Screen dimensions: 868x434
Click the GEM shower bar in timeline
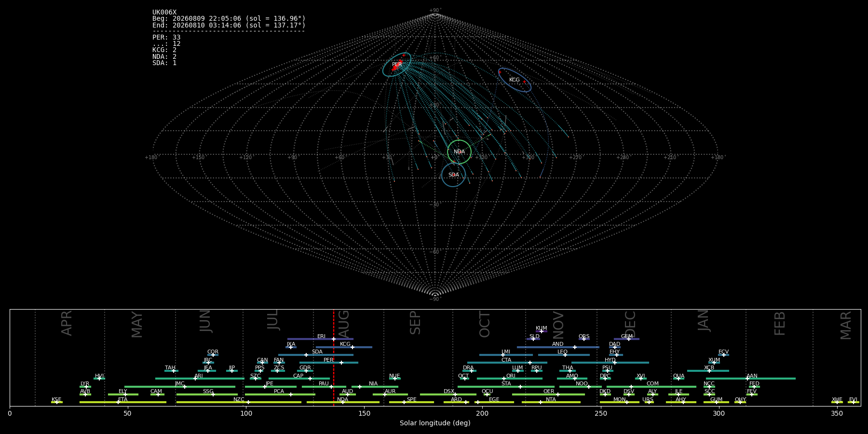coord(626,339)
